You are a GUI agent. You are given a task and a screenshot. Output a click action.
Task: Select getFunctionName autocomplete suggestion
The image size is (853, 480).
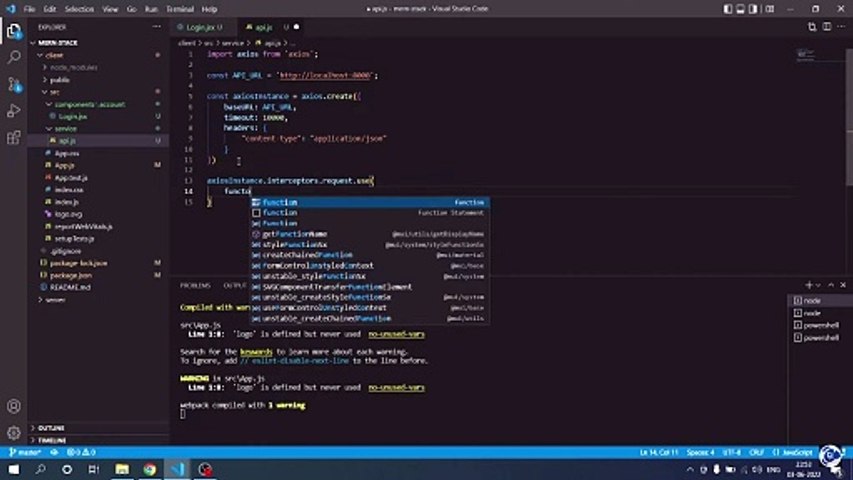click(370, 234)
